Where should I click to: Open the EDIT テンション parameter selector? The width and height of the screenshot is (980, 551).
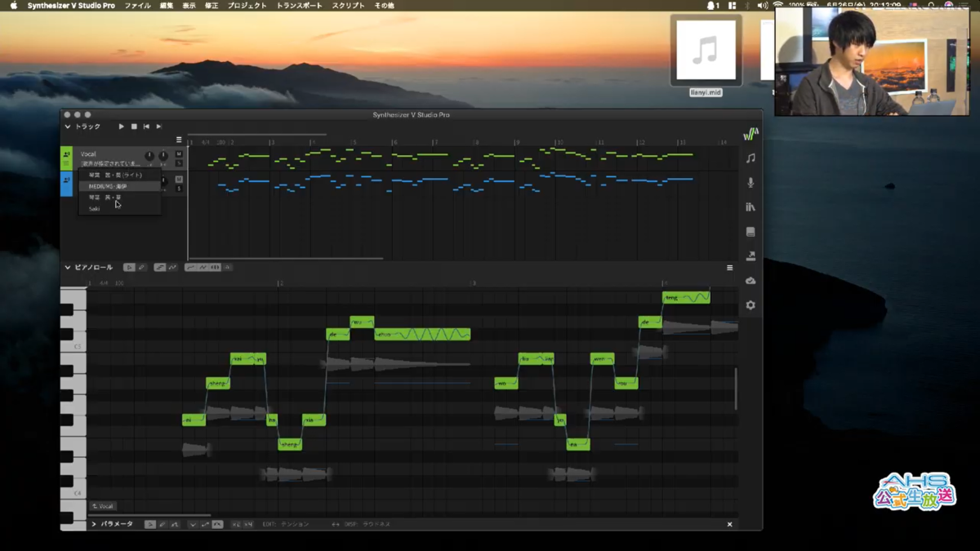(x=285, y=524)
